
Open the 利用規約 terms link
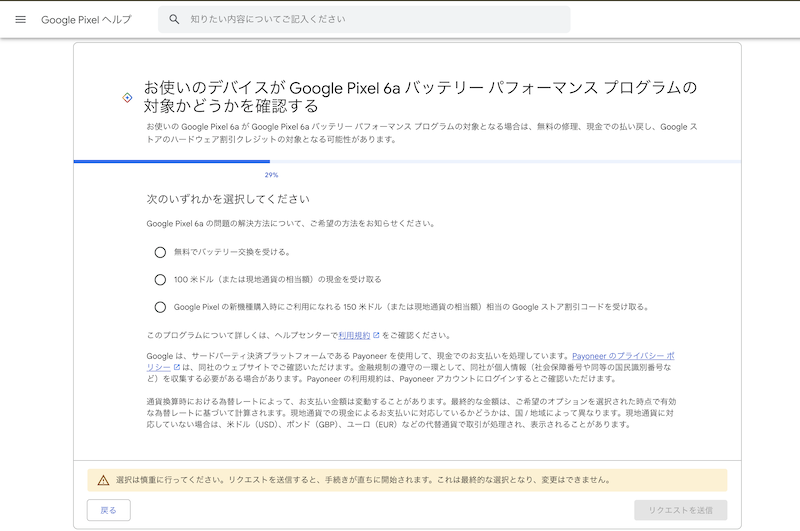(354, 335)
